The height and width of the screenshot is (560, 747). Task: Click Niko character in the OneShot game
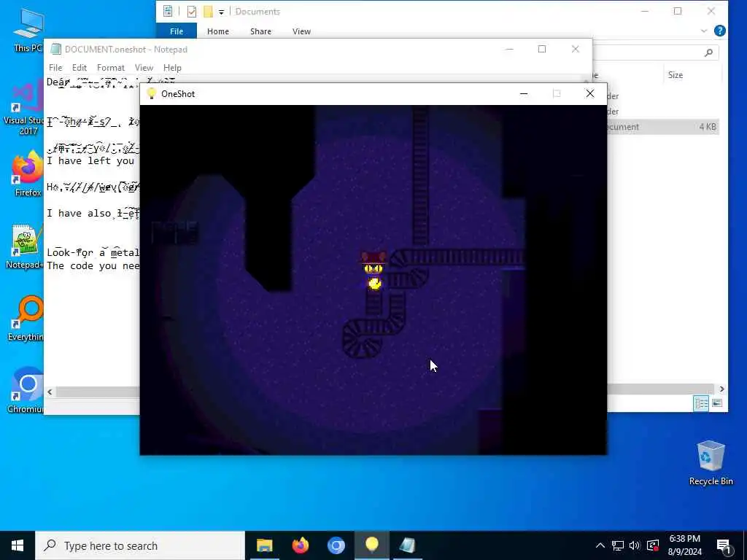pos(373,271)
